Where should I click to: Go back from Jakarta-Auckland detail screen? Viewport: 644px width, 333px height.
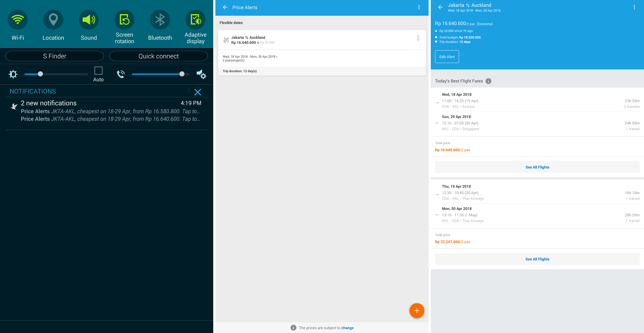[440, 7]
